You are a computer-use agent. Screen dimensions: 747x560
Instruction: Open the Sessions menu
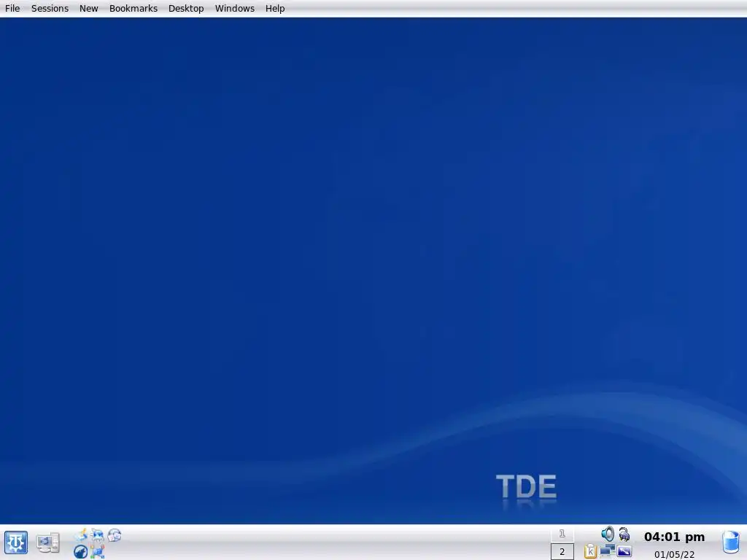coord(50,9)
